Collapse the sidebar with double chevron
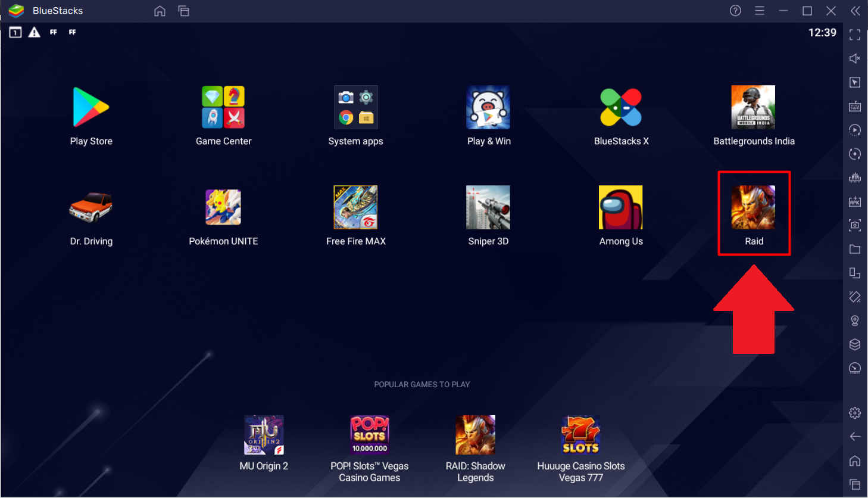Viewport: 868px width, 498px height. point(855,11)
